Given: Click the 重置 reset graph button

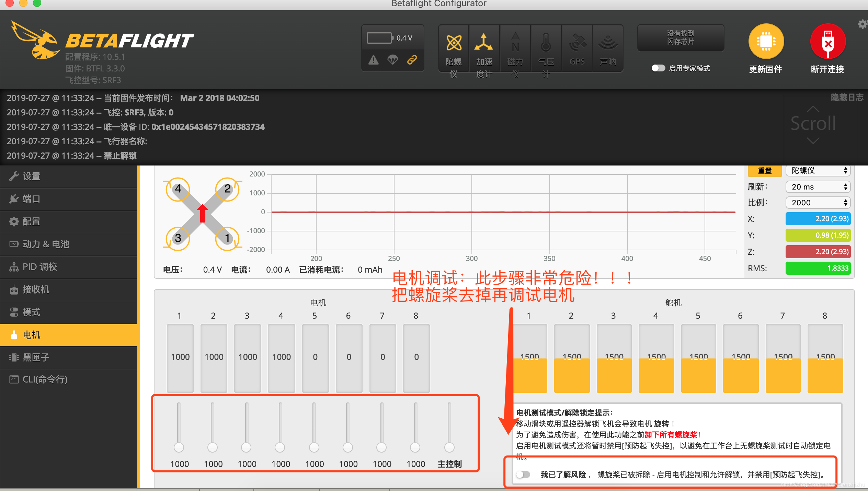Looking at the screenshot, I should 765,171.
